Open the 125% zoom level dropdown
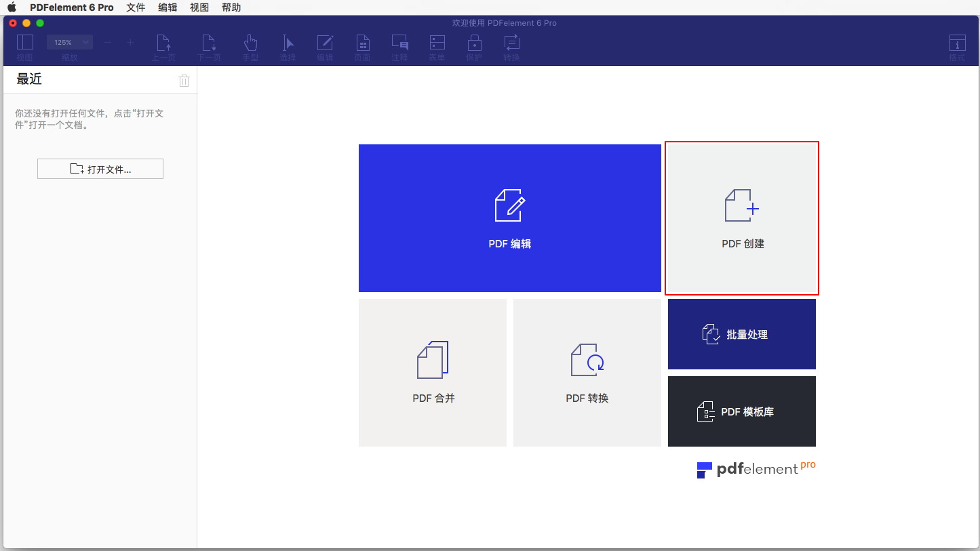 point(69,41)
